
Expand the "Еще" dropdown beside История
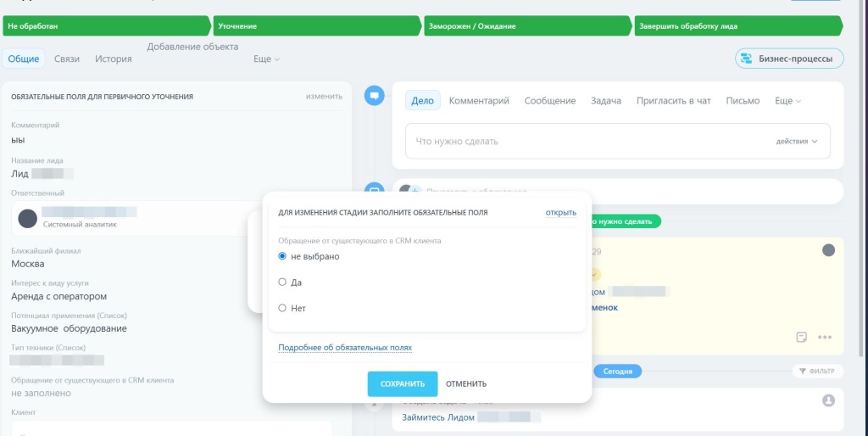pos(266,59)
